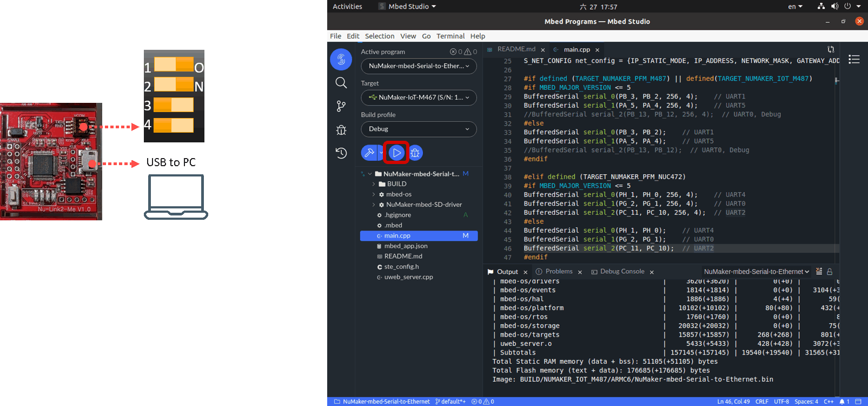868x406 pixels.
Task: Expand the BUILD folder
Action: click(374, 184)
